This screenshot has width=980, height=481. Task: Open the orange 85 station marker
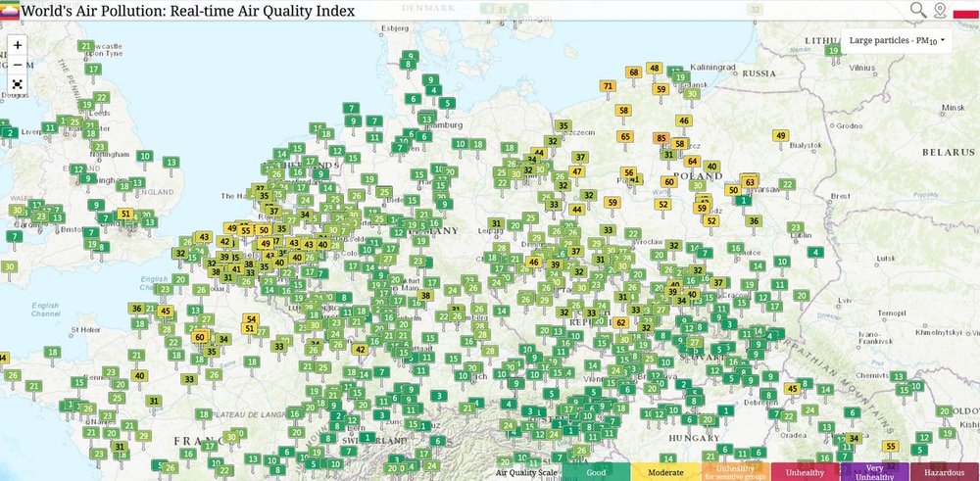(662, 138)
